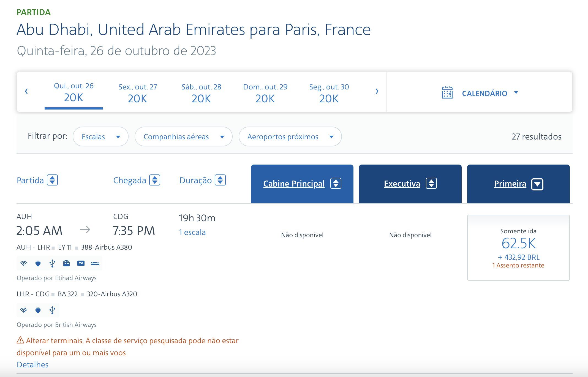Select Qui., out. 26 date tab
Viewport: 588px width, 377px height.
pos(74,93)
